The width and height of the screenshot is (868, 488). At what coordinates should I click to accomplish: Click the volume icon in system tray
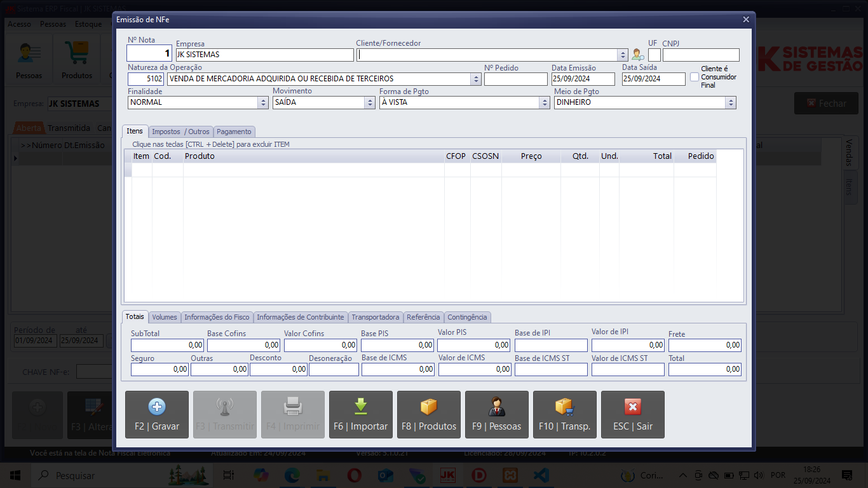tap(757, 475)
